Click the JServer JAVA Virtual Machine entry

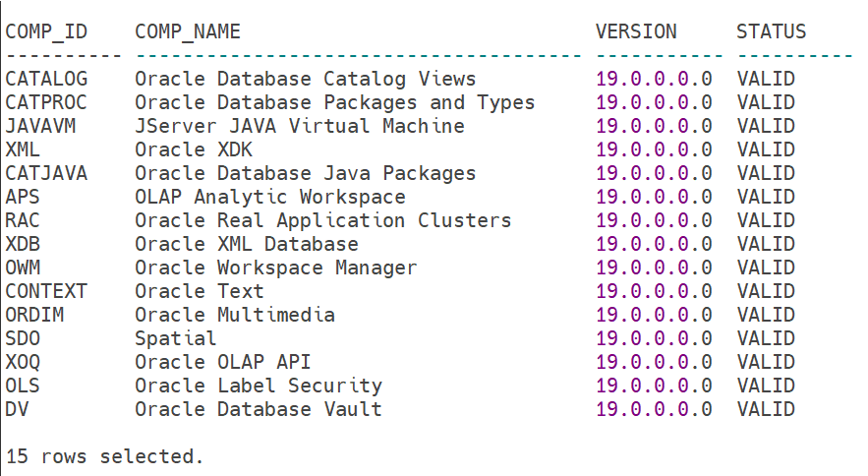[300, 126]
